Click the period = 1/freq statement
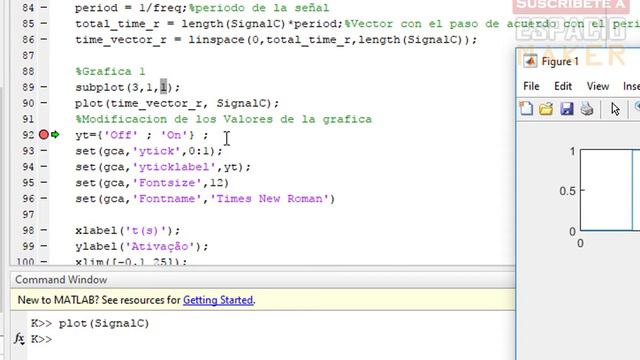640x360 pixels. [x=131, y=8]
